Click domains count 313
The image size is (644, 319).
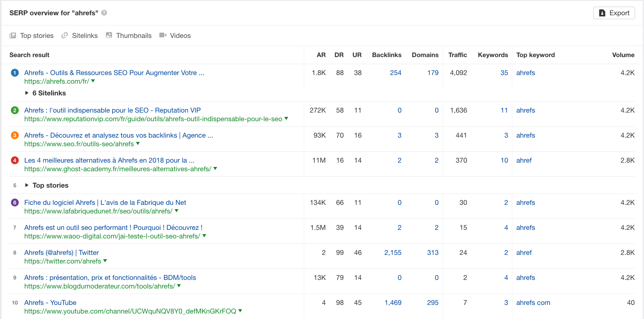click(433, 253)
